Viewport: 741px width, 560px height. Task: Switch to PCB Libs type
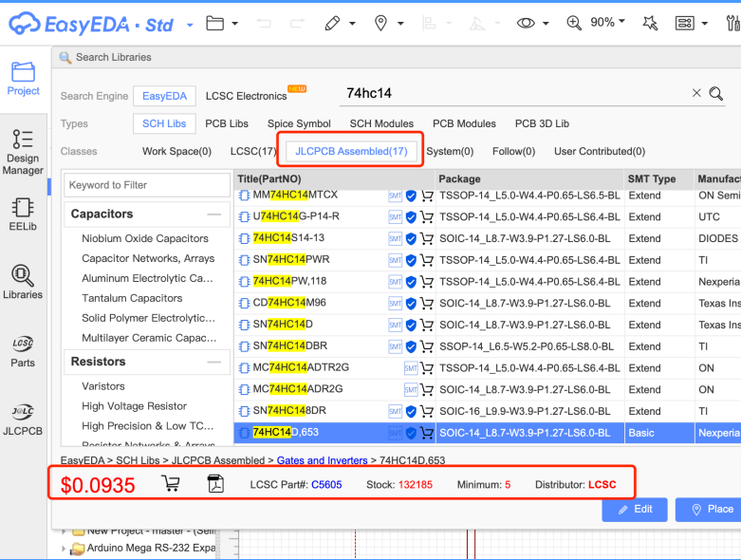pos(227,123)
